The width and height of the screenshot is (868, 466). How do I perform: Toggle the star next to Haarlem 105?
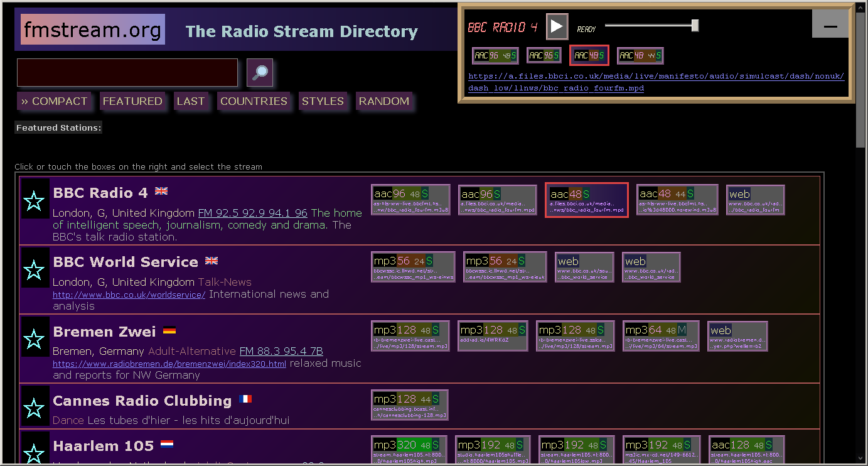[x=35, y=449]
